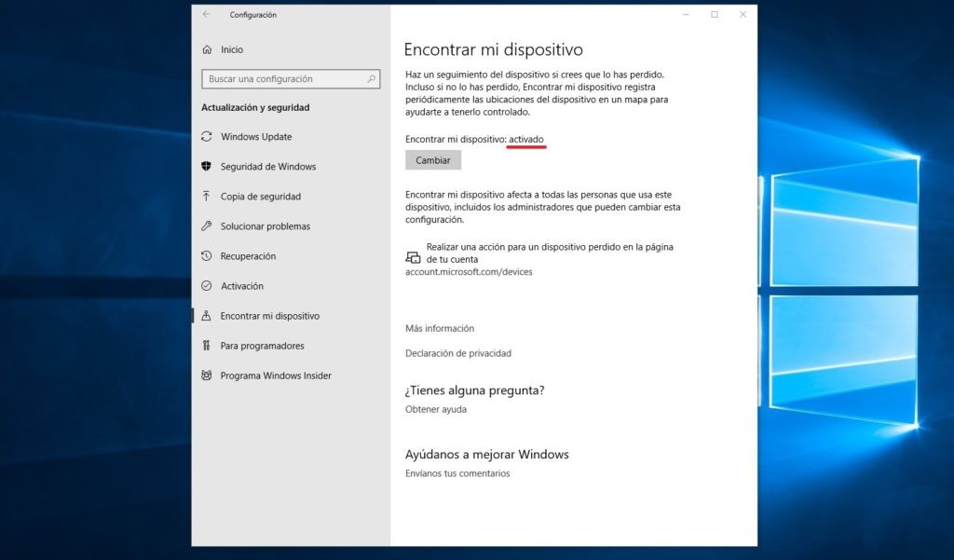Focus the Buscar una configuración field
The height and width of the screenshot is (560, 954).
pos(291,79)
